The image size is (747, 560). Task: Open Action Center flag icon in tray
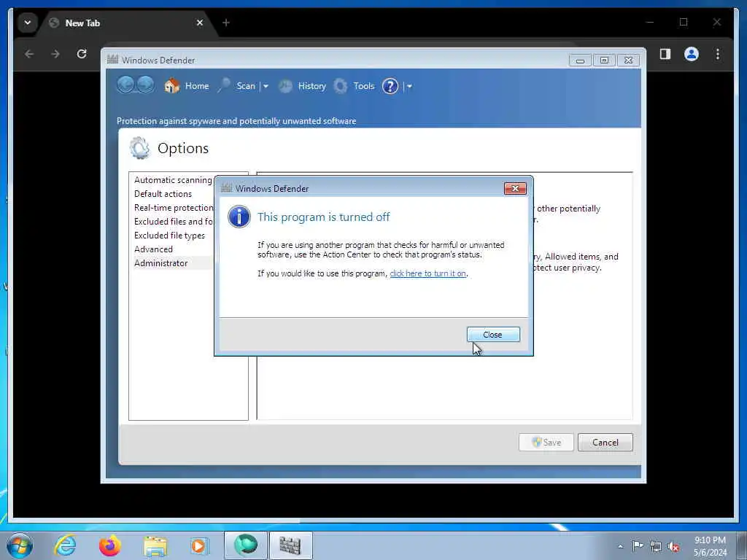tap(638, 545)
